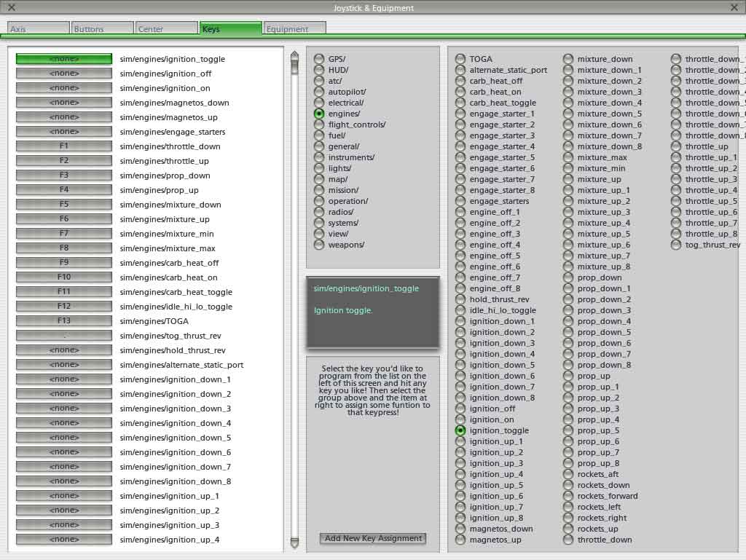Select the magnetos_up command radio button
746x560 pixels.
(x=460, y=540)
